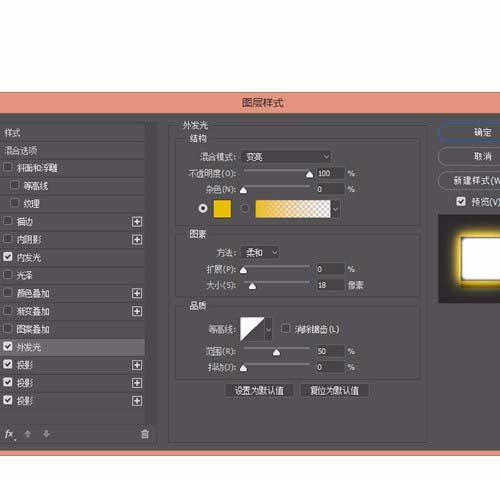This screenshot has height=480, width=500.
Task: Click the move effect down arrow
Action: point(46,434)
